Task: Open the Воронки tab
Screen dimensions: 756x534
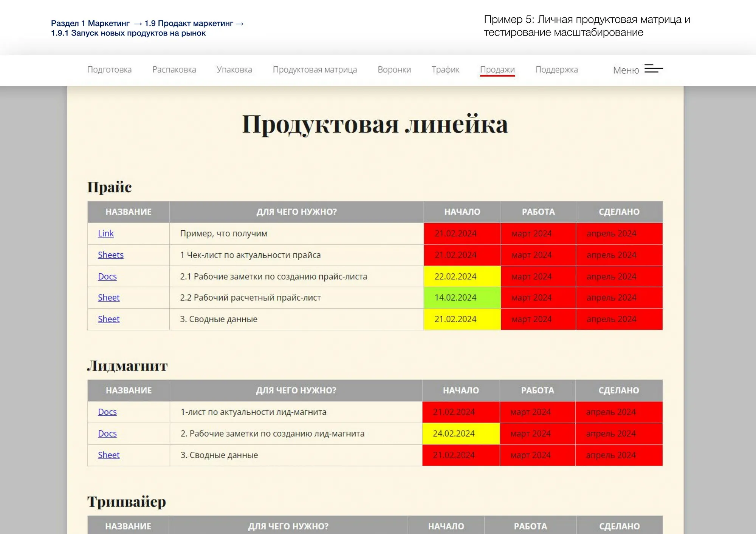Action: point(394,69)
